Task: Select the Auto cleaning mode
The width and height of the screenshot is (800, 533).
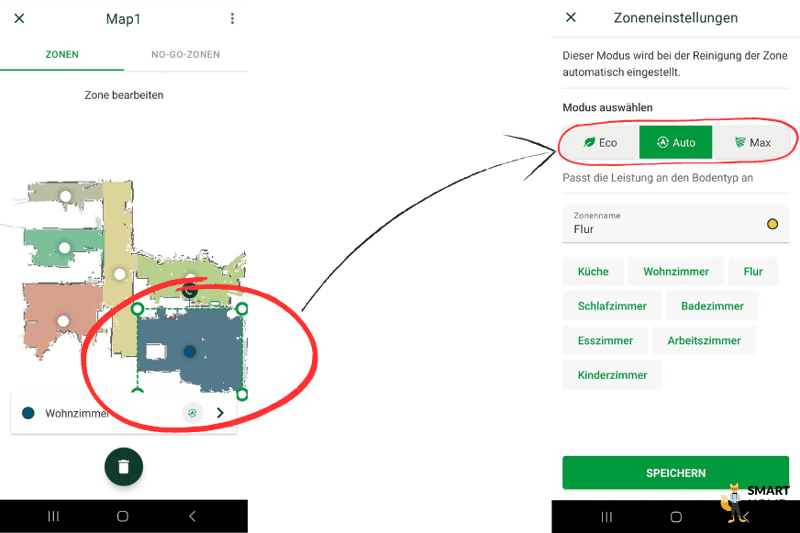Action: click(x=676, y=143)
